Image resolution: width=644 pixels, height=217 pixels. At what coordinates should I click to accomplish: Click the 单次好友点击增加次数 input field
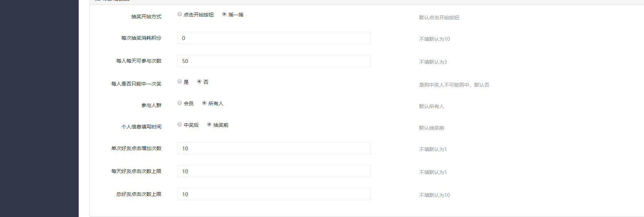[274, 148]
